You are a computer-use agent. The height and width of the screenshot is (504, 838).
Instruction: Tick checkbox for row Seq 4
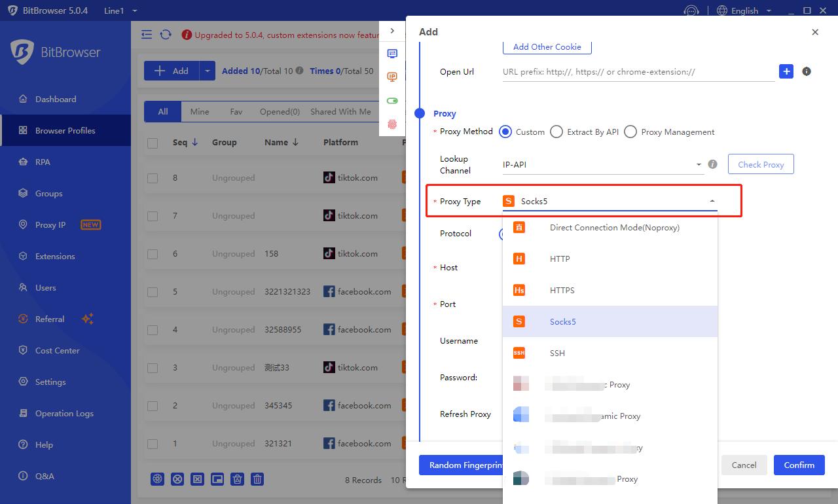click(153, 330)
